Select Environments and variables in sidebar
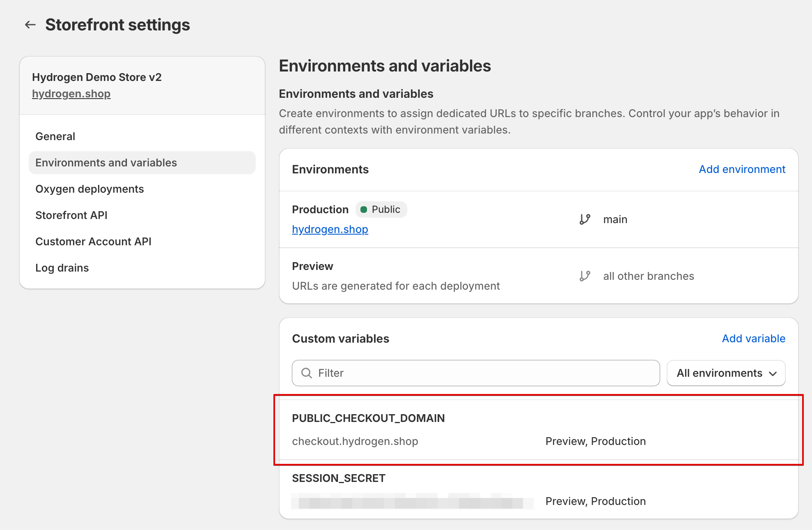The width and height of the screenshot is (812, 530). (106, 162)
